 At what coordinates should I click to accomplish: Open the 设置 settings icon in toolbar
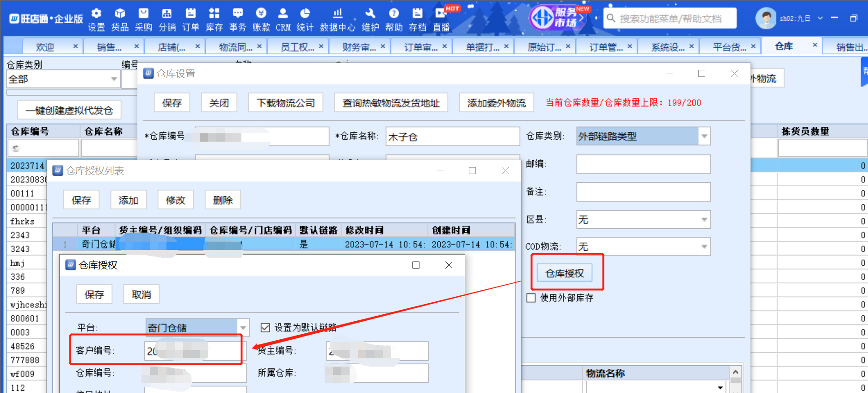coord(96,19)
